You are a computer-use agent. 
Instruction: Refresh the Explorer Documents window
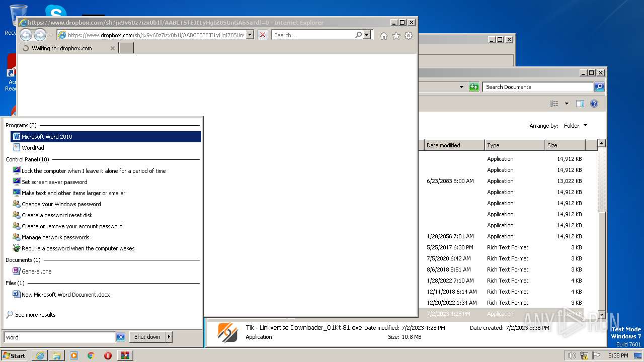tap(474, 87)
